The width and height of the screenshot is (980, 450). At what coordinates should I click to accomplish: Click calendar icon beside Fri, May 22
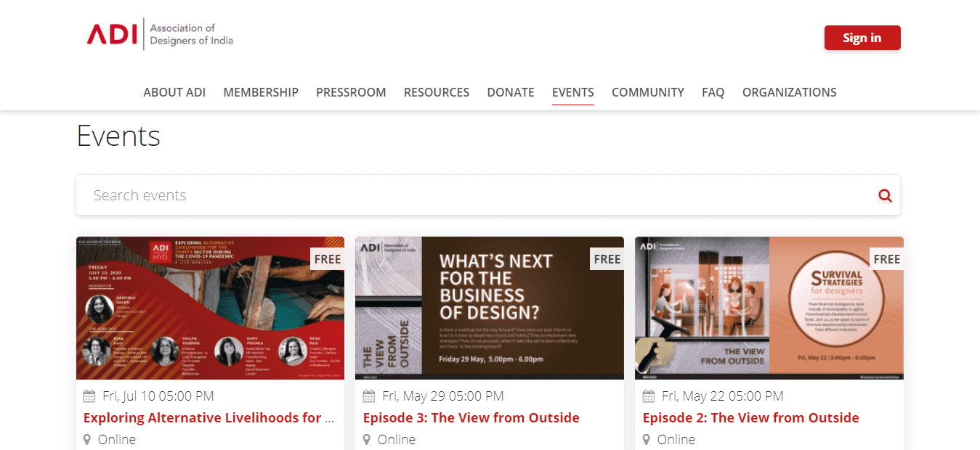tap(649, 396)
